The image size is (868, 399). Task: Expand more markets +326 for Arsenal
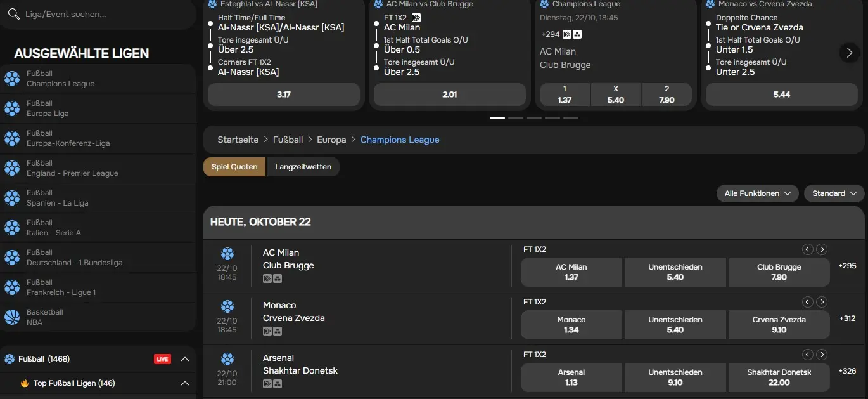click(847, 371)
